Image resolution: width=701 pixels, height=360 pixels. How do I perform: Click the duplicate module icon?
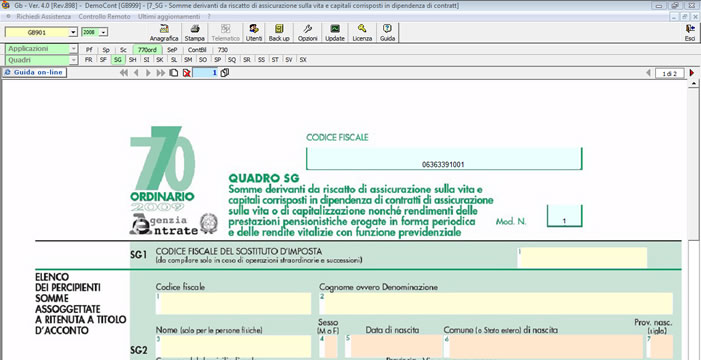[224, 73]
